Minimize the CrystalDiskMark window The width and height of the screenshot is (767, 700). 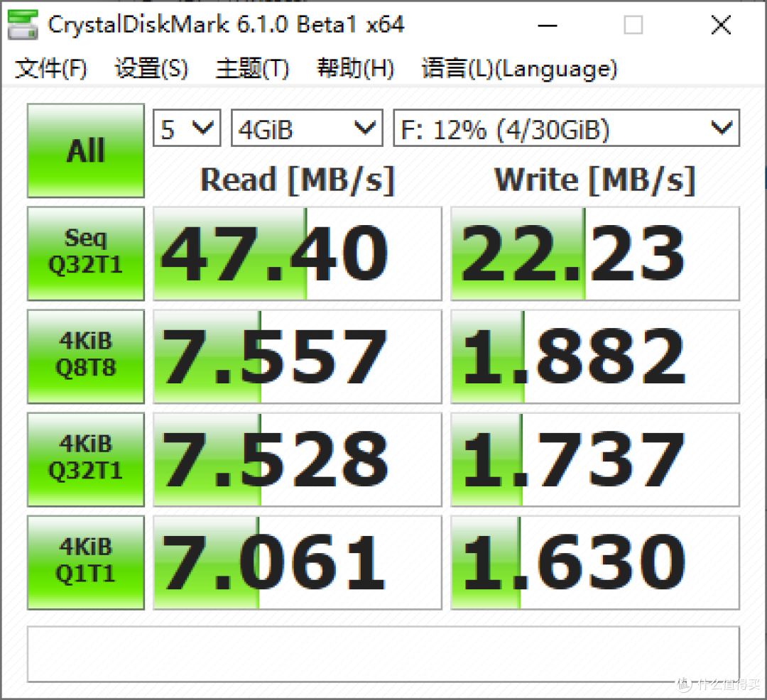pyautogui.click(x=548, y=25)
